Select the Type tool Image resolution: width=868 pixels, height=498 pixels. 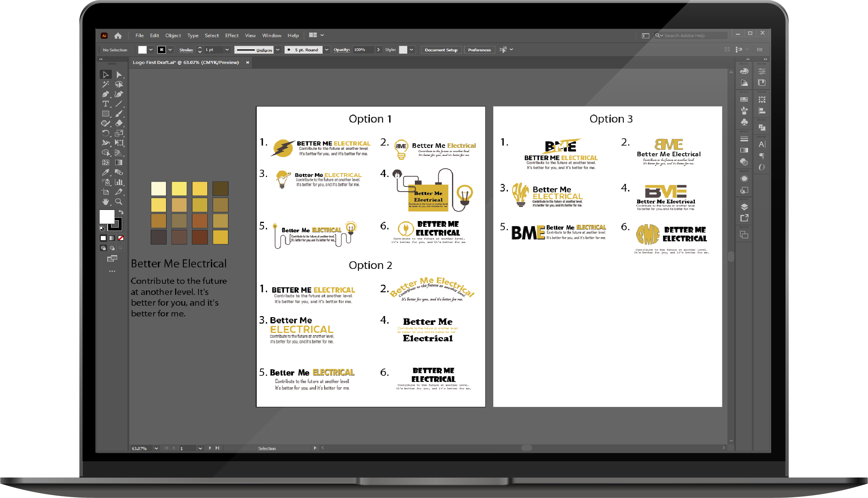tap(105, 104)
